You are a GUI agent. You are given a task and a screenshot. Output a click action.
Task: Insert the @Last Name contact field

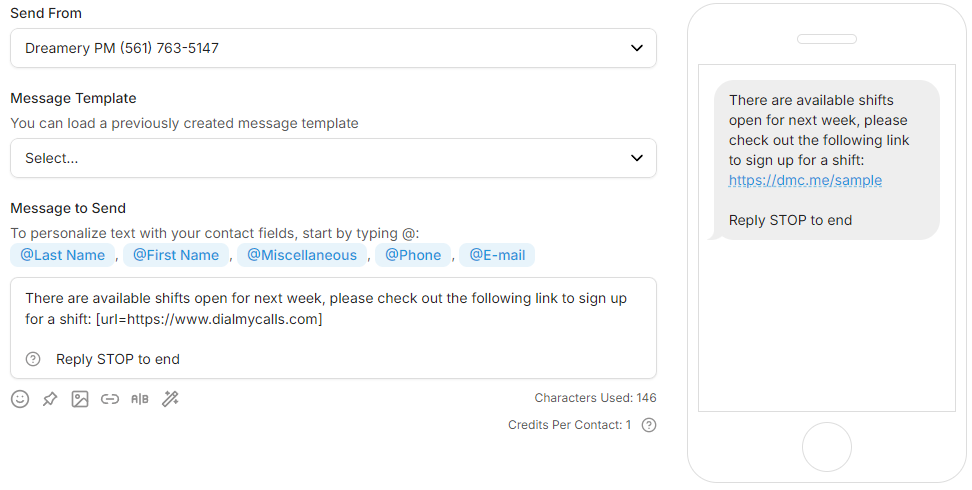pos(63,255)
